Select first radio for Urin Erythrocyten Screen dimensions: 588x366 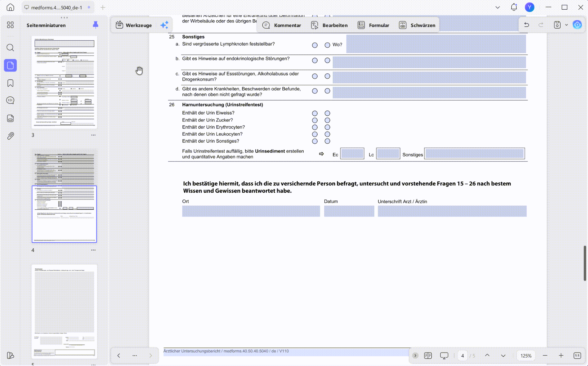[315, 127]
